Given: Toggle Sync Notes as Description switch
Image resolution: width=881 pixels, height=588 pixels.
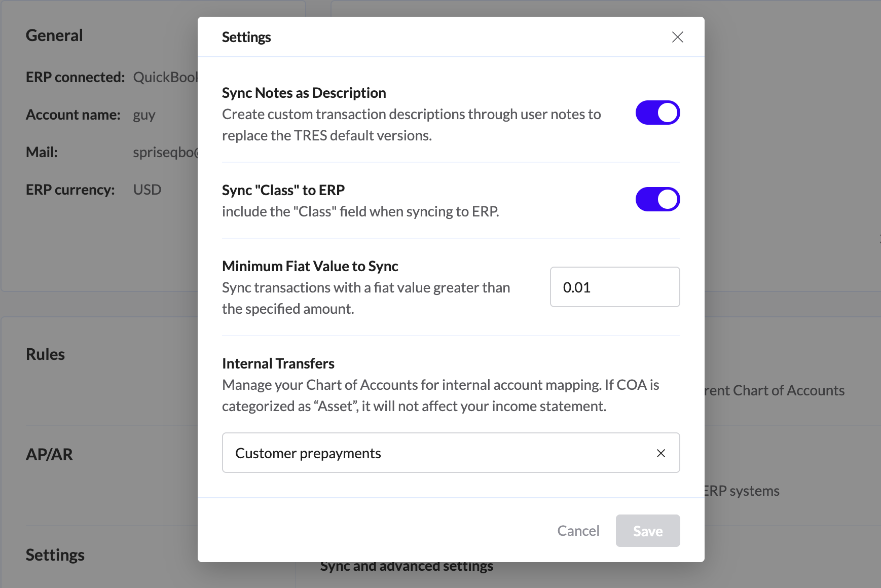Looking at the screenshot, I should pos(657,113).
